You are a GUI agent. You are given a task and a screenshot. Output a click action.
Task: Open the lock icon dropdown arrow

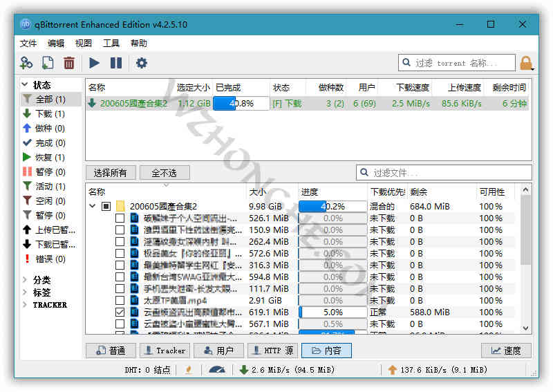coord(532,69)
